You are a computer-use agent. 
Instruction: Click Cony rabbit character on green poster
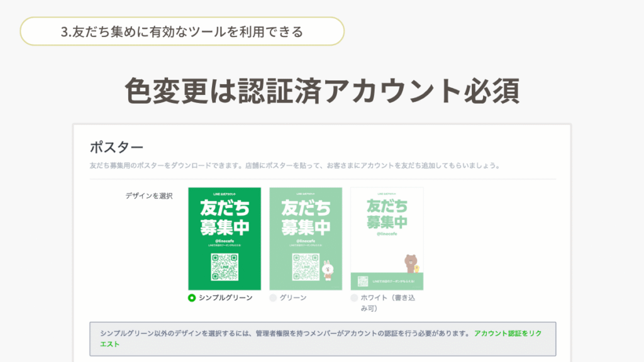[x=328, y=270]
